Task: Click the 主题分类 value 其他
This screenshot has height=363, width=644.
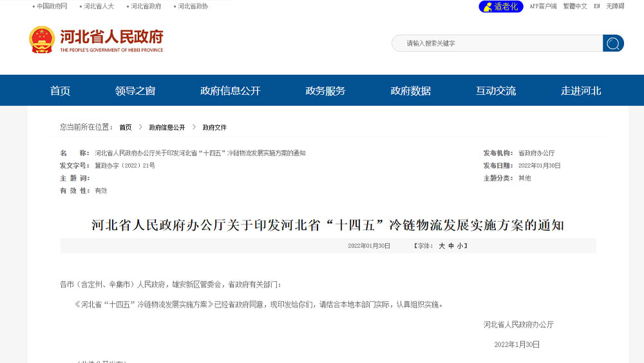Action: coord(524,178)
